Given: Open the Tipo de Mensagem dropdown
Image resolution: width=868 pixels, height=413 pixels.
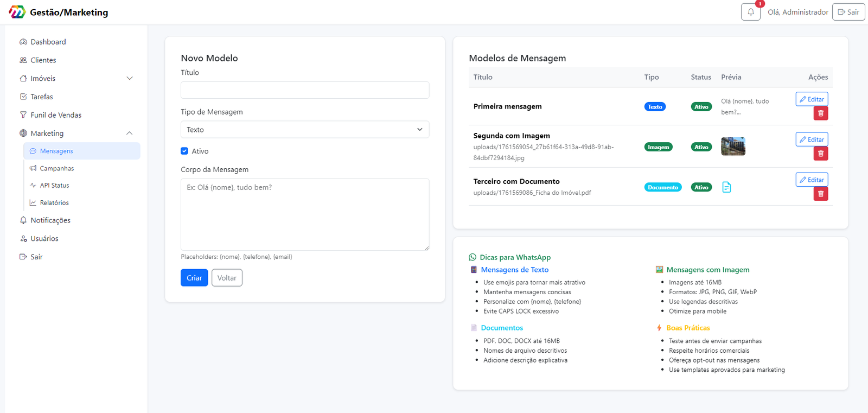Looking at the screenshot, I should pyautogui.click(x=304, y=130).
